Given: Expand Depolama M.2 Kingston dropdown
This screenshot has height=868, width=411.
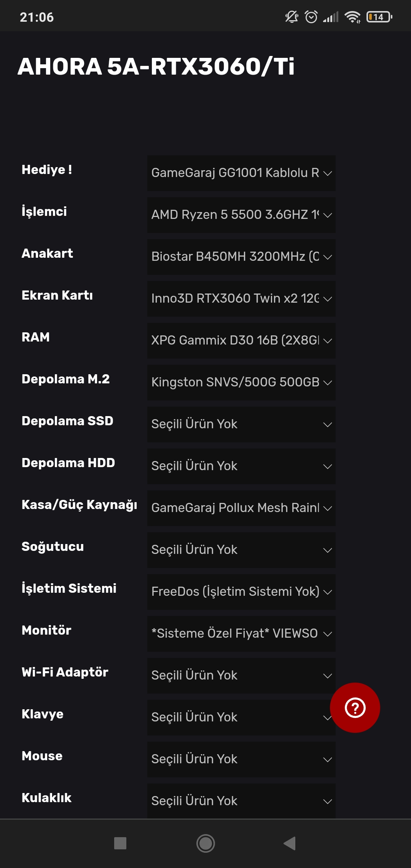Looking at the screenshot, I should [x=241, y=383].
